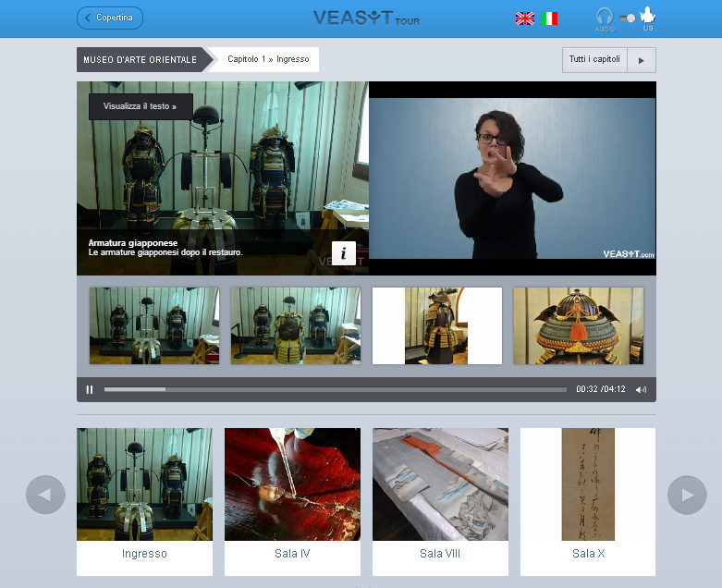Image resolution: width=722 pixels, height=588 pixels.
Task: Expand Visualizza il testo panel
Action: (x=141, y=106)
